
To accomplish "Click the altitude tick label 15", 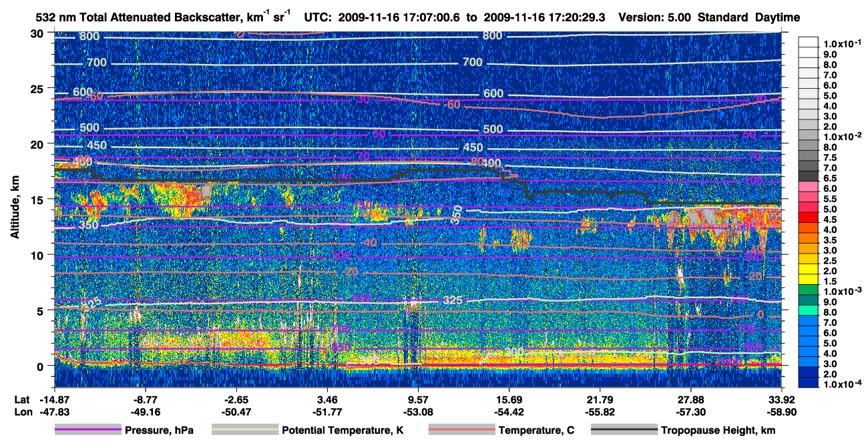I will tap(37, 199).
